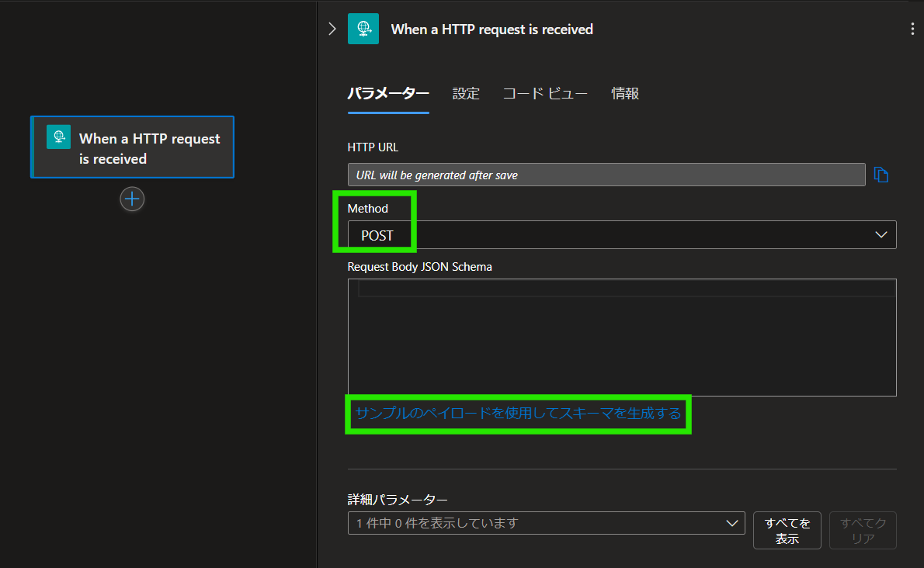
Task: Copy the HTTP URL using the copy icon
Action: (x=881, y=175)
